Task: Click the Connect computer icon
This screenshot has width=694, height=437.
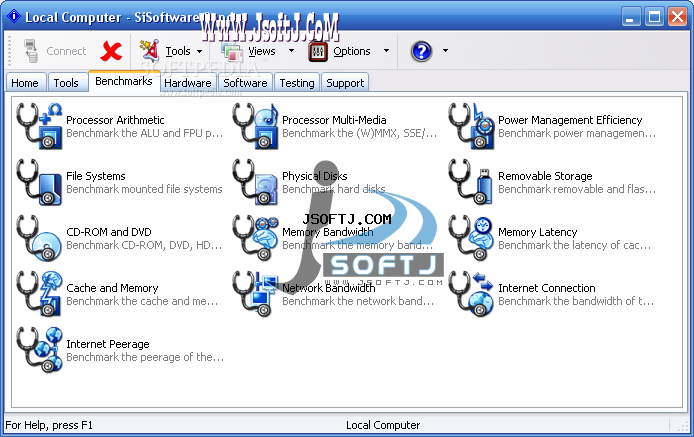Action: coord(31,51)
